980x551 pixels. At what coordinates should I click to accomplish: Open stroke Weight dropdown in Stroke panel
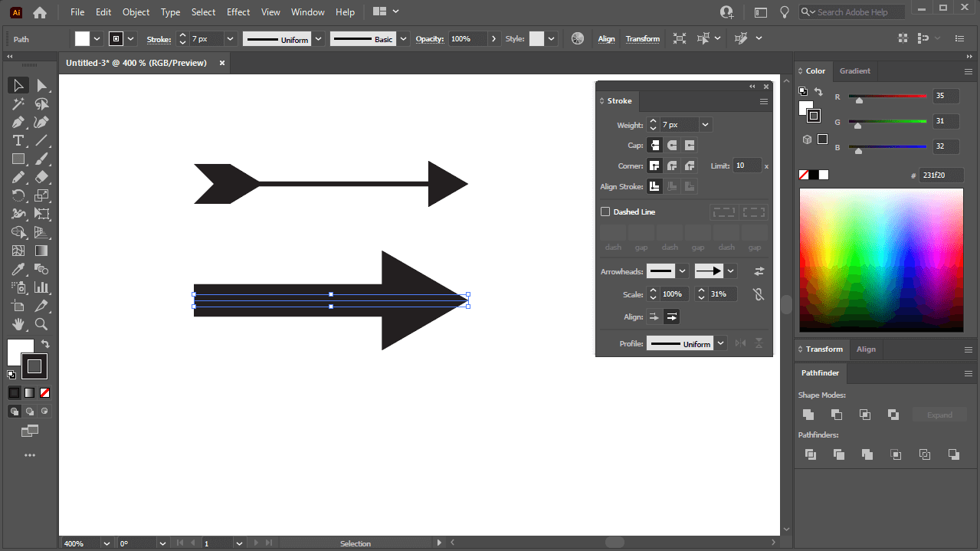pyautogui.click(x=705, y=124)
